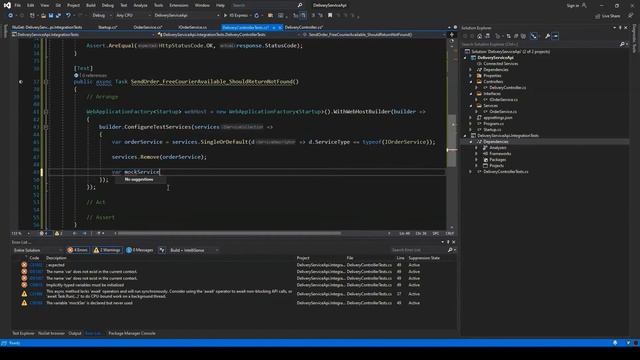Switch to the Startup.cs editor tab
The image size is (640, 360).
pyautogui.click(x=108, y=27)
